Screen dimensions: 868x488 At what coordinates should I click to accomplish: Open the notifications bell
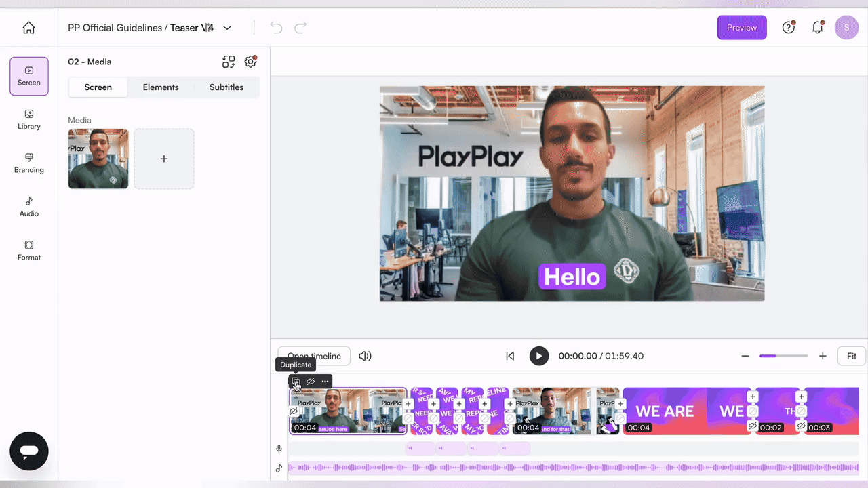pyautogui.click(x=818, y=28)
